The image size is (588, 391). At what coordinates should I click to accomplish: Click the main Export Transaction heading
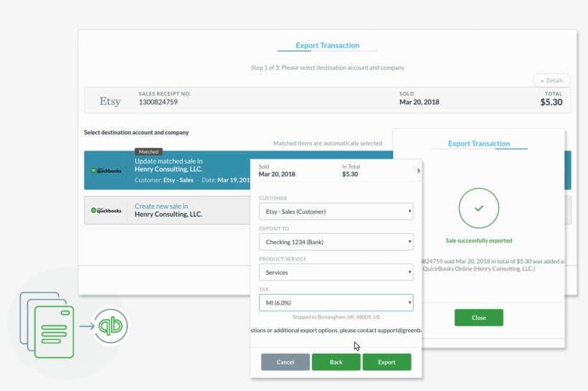[x=328, y=45]
